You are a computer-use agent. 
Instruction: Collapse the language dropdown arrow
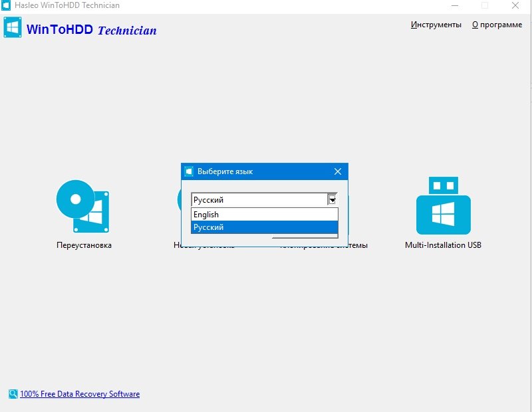[x=332, y=200]
